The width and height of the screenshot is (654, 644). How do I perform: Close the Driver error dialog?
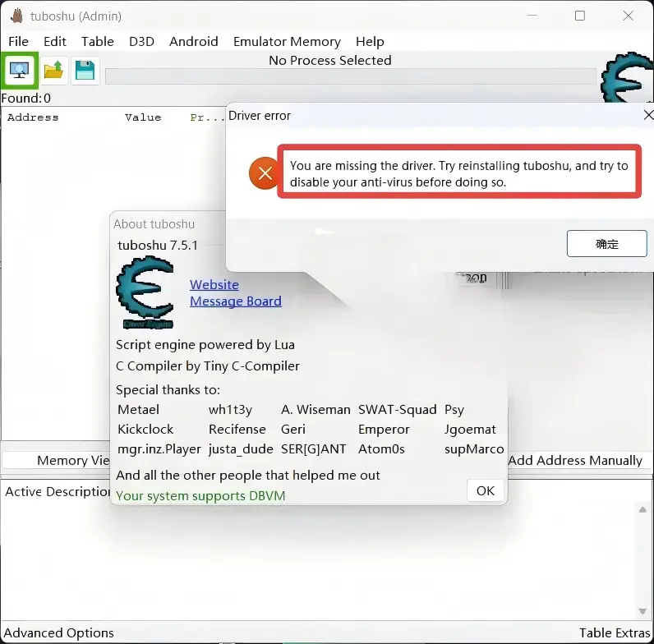648,116
